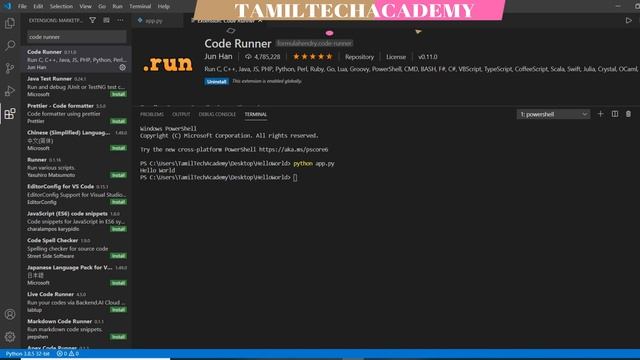Click the Code Runner .run logo

coord(168,64)
